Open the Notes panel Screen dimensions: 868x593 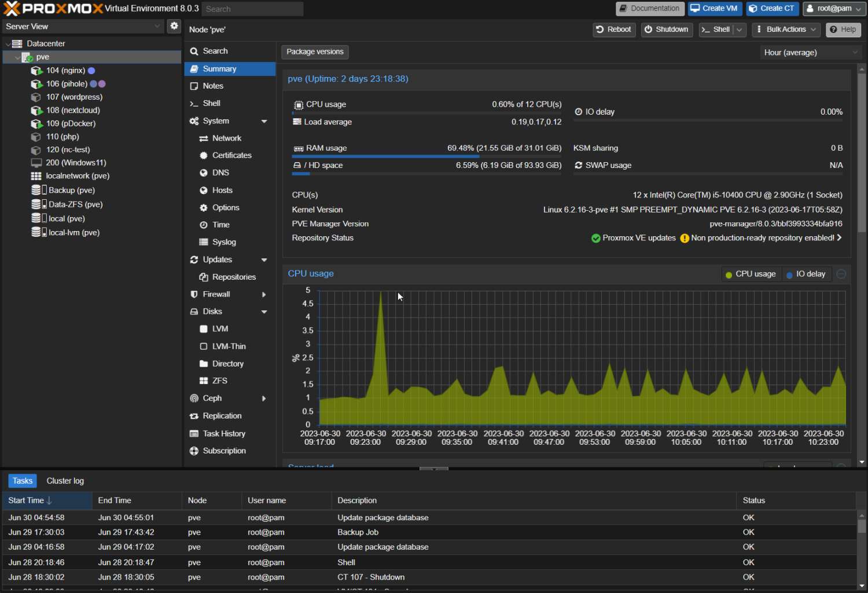[230, 86]
